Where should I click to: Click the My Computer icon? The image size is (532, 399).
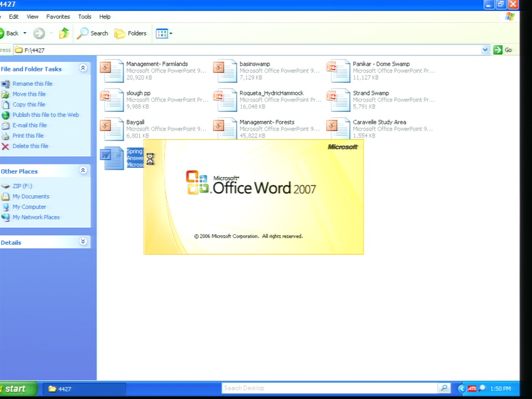tap(6, 207)
